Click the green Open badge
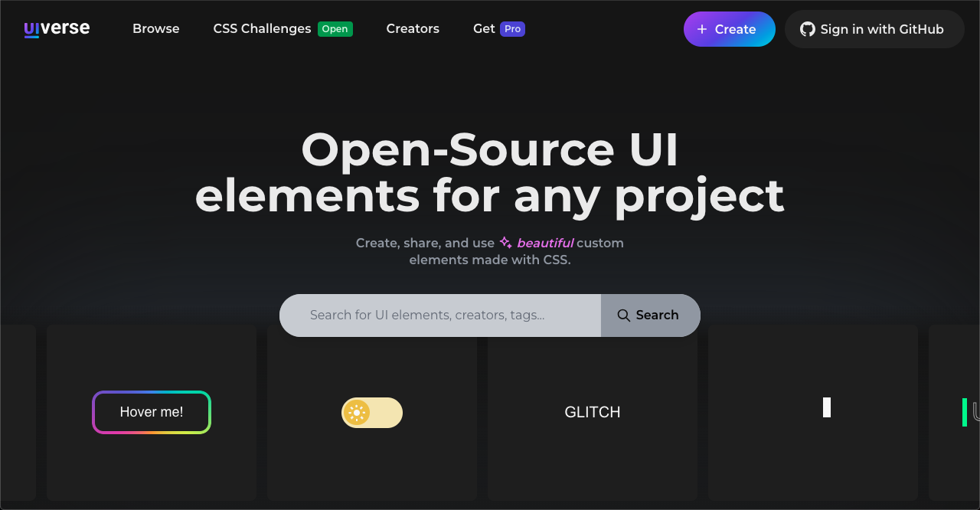The width and height of the screenshot is (980, 510). 335,29
